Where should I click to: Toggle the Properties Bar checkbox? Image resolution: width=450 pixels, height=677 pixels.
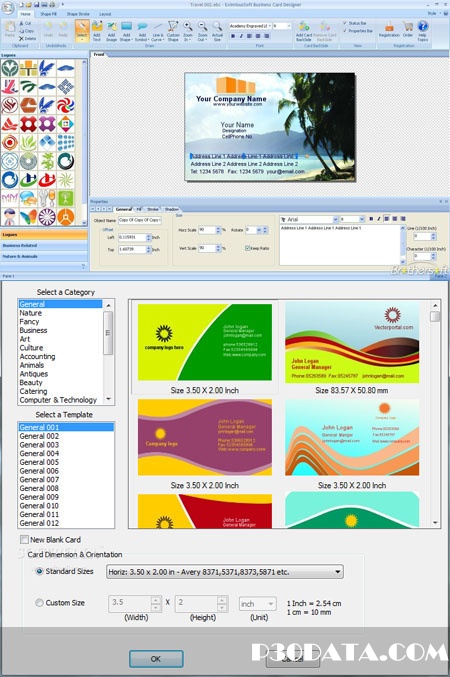pos(345,31)
